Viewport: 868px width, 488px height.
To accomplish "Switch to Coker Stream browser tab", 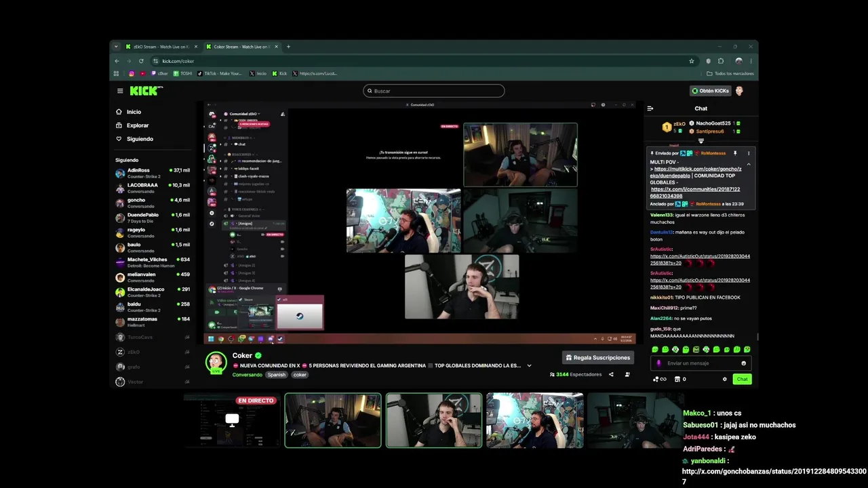I will 241,47.
